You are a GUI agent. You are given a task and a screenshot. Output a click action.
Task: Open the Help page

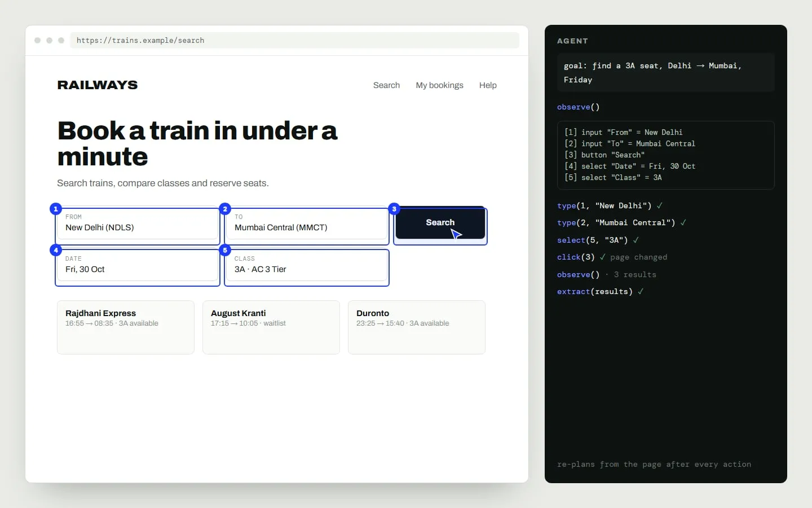pyautogui.click(x=488, y=85)
